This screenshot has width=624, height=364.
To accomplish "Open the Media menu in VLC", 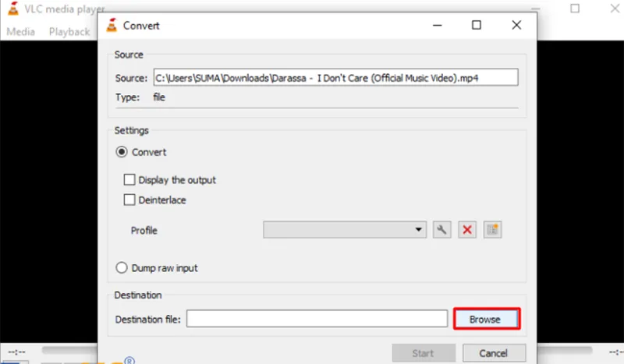I will click(x=21, y=31).
